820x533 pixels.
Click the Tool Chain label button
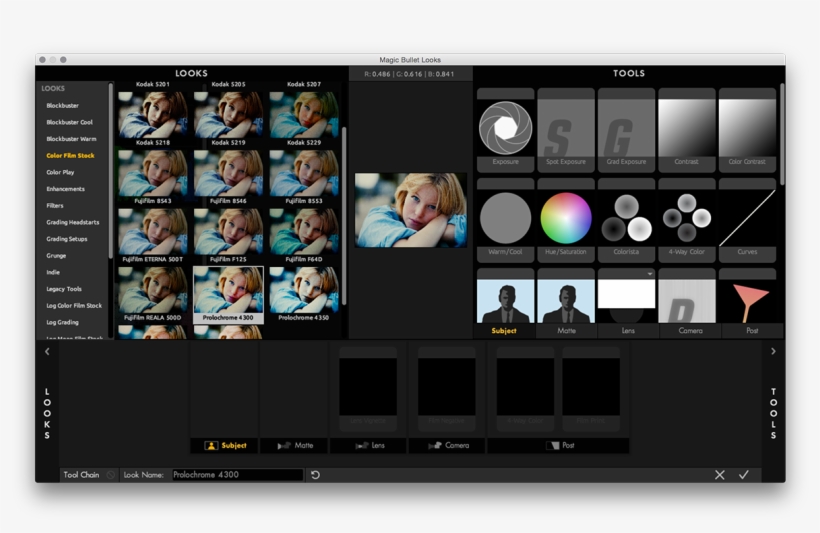pyautogui.click(x=81, y=475)
